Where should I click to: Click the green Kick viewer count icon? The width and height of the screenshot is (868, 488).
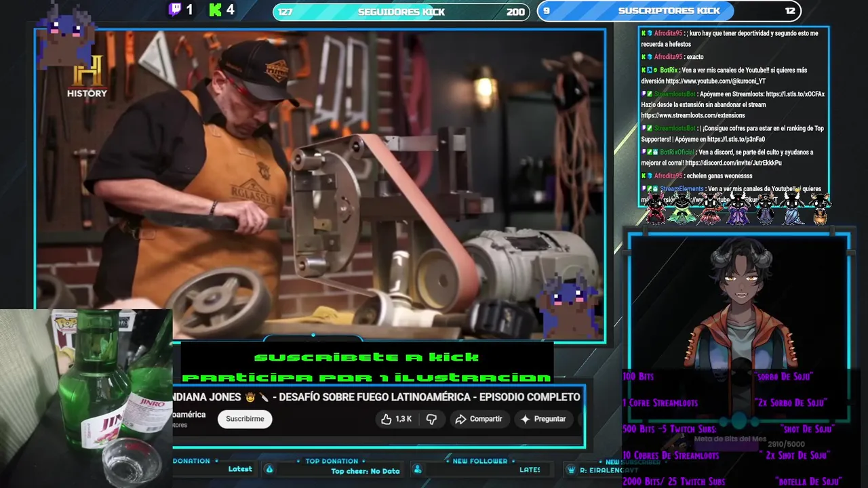[216, 9]
